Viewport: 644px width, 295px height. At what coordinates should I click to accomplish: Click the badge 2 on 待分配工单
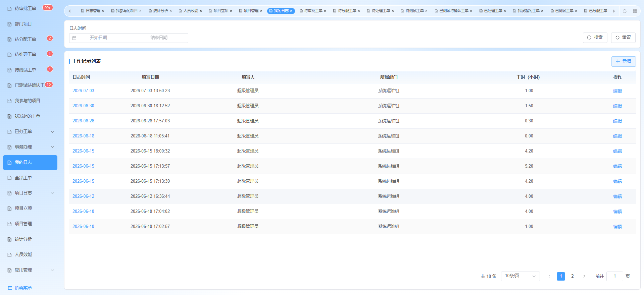point(50,38)
